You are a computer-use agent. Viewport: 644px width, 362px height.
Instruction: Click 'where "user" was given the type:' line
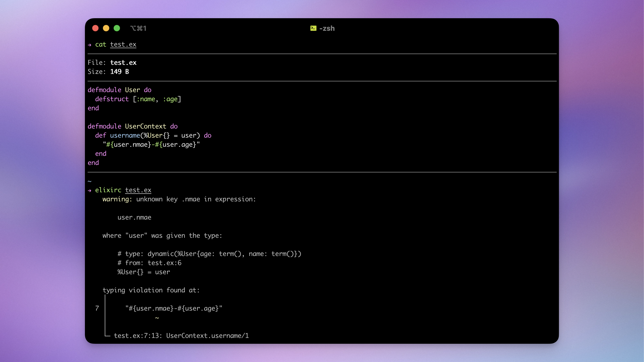(162, 236)
